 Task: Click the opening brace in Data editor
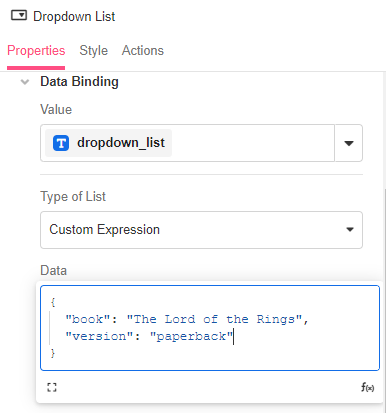click(x=52, y=303)
